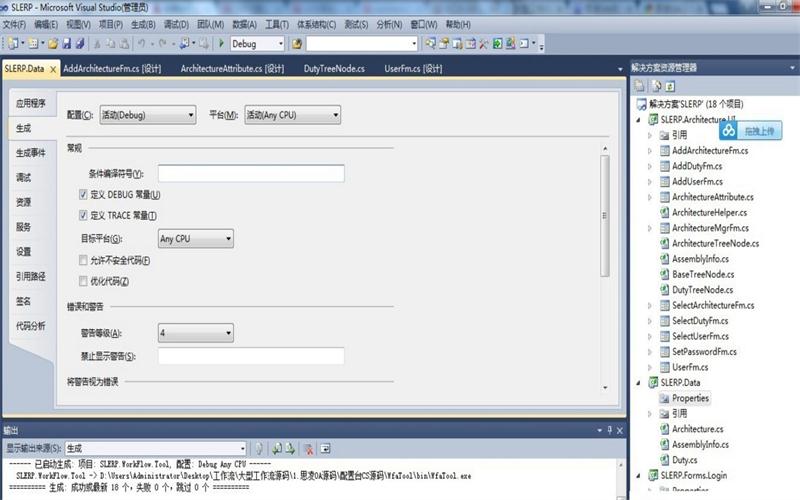The height and width of the screenshot is (500, 800).
Task: Enable the 优化代码 checkbox
Action: point(83,281)
